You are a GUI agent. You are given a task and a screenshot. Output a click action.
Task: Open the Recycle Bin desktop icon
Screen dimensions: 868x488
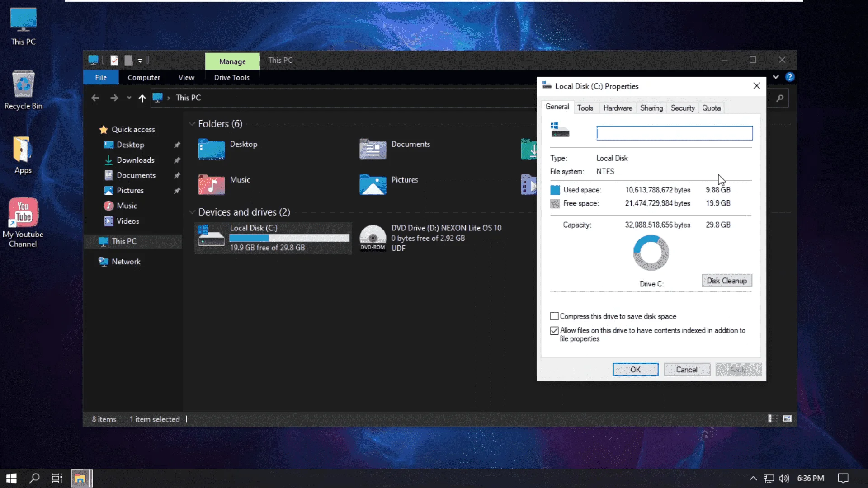pos(23,90)
